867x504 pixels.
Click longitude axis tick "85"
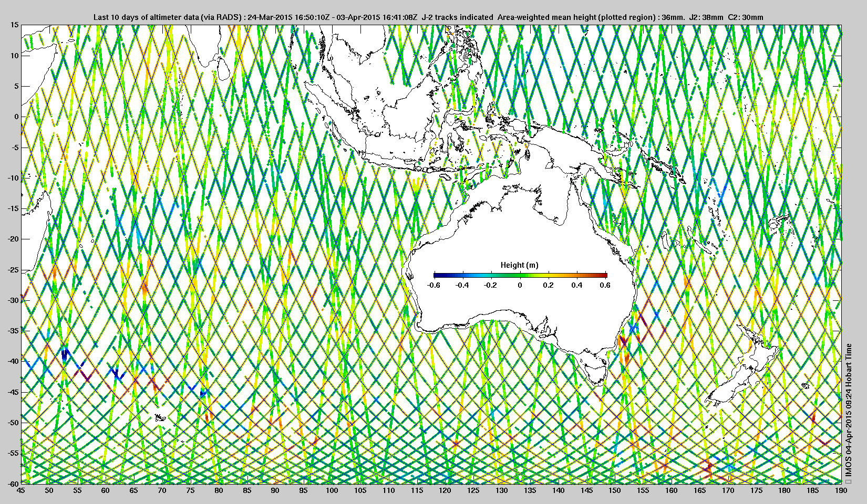pyautogui.click(x=247, y=490)
